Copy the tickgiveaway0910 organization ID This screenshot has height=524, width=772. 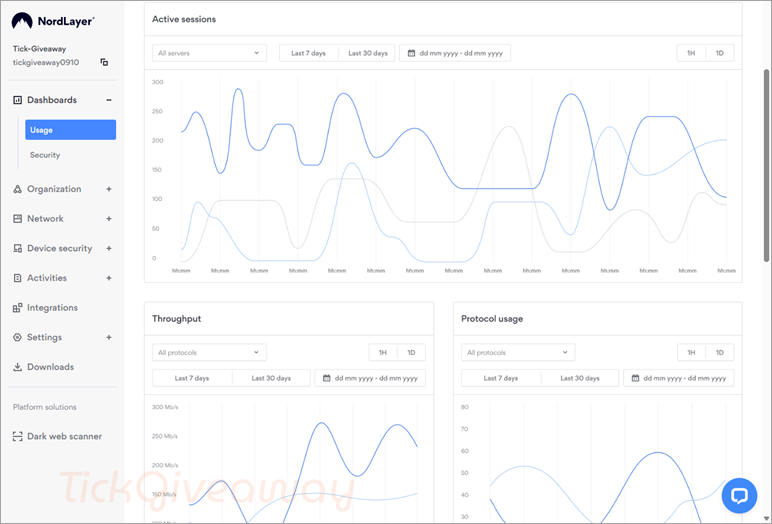click(x=104, y=63)
